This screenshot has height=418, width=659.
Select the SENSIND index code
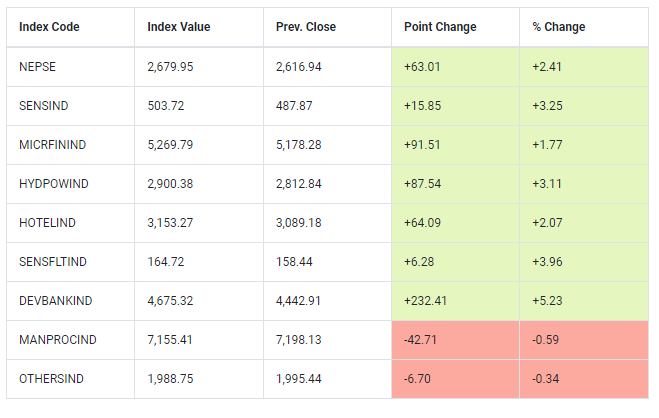pos(43,106)
